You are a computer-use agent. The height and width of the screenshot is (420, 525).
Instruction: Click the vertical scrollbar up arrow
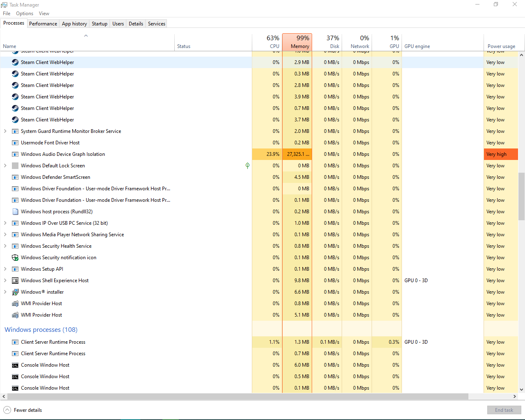[522, 55]
